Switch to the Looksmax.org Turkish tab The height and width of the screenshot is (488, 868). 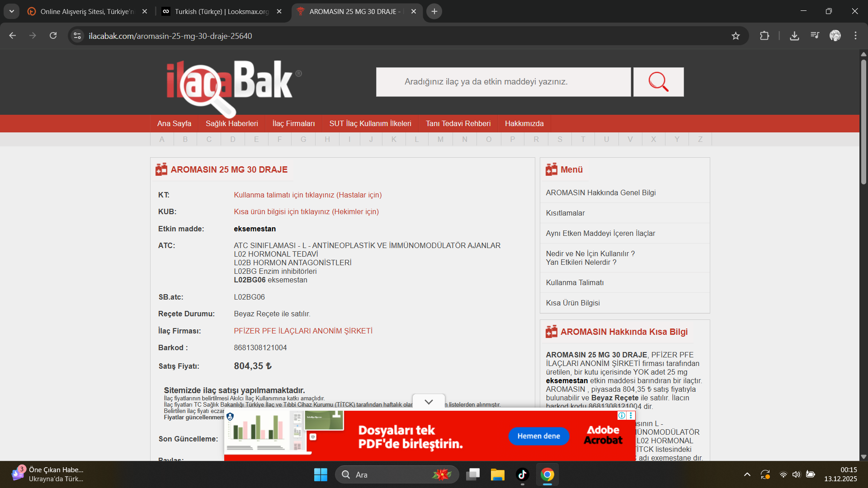(x=222, y=11)
